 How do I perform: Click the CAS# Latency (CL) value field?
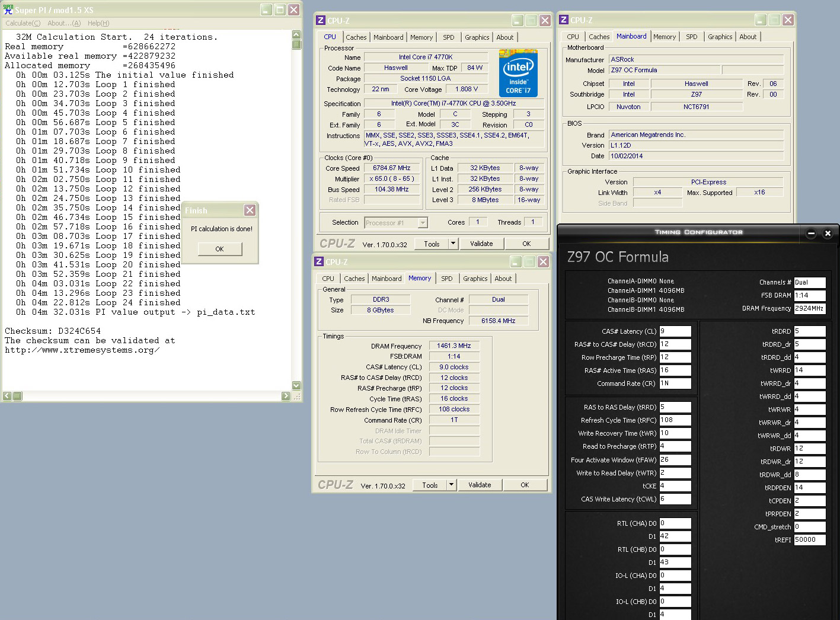tap(675, 331)
